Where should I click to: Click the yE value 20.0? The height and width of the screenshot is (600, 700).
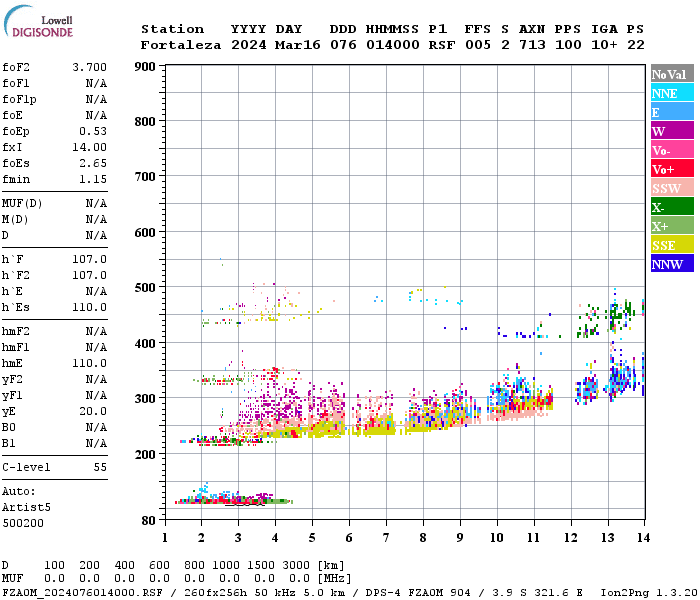coord(93,411)
